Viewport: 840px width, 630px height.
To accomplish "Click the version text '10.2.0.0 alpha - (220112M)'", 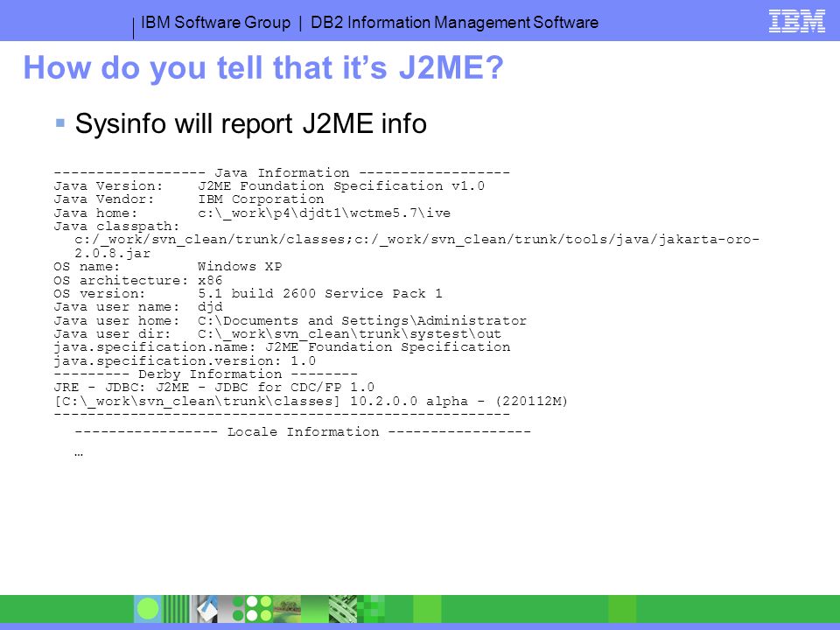I will coord(458,401).
